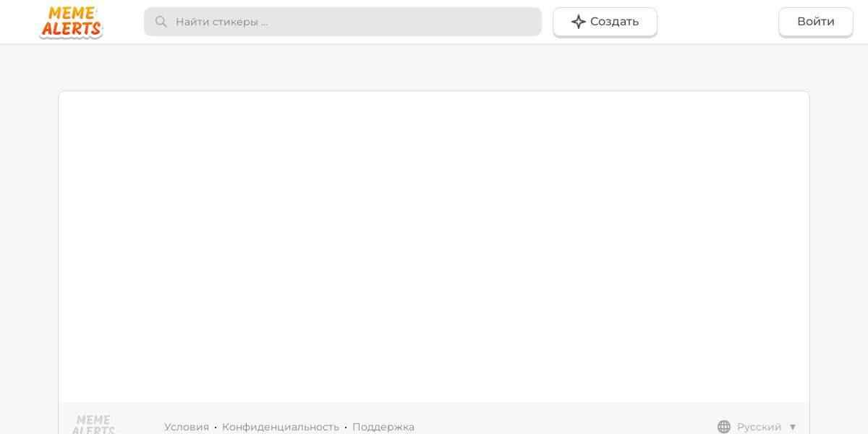Click the orange Meme Alerts header logo
The height and width of the screenshot is (434, 868).
tap(71, 22)
